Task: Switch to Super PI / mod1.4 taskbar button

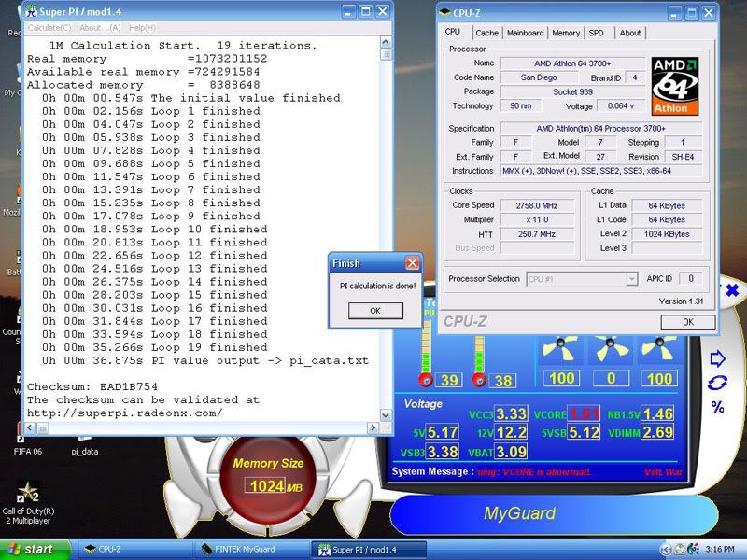Action: pyautogui.click(x=368, y=549)
